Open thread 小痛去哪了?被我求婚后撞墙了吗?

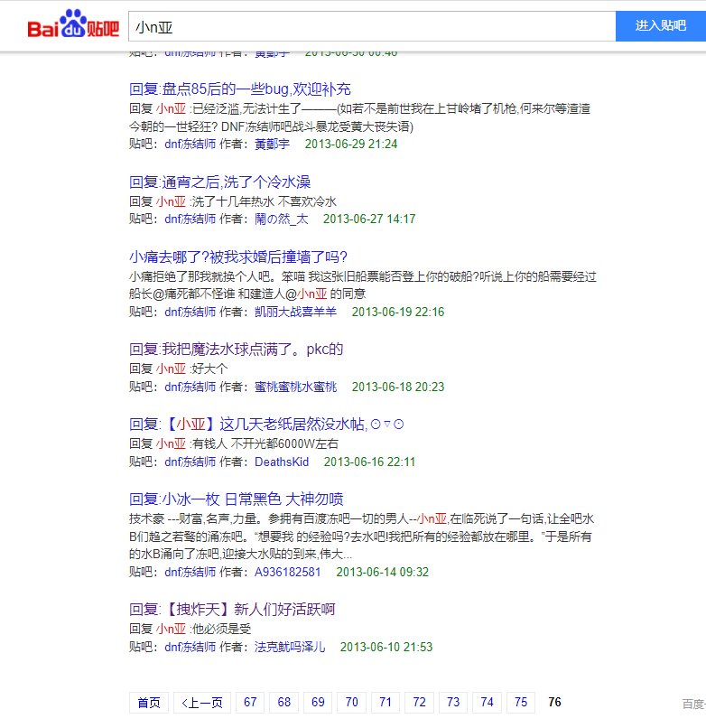pyautogui.click(x=238, y=257)
